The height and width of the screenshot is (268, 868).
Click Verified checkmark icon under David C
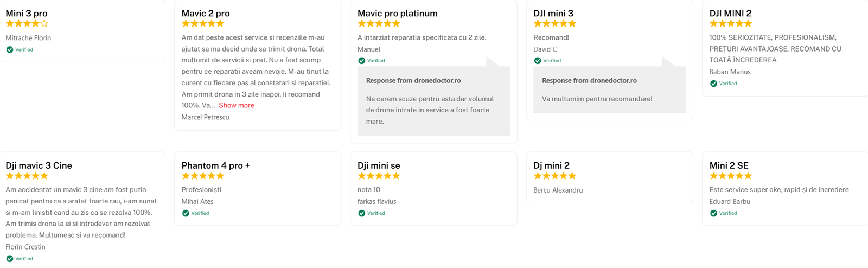point(538,61)
